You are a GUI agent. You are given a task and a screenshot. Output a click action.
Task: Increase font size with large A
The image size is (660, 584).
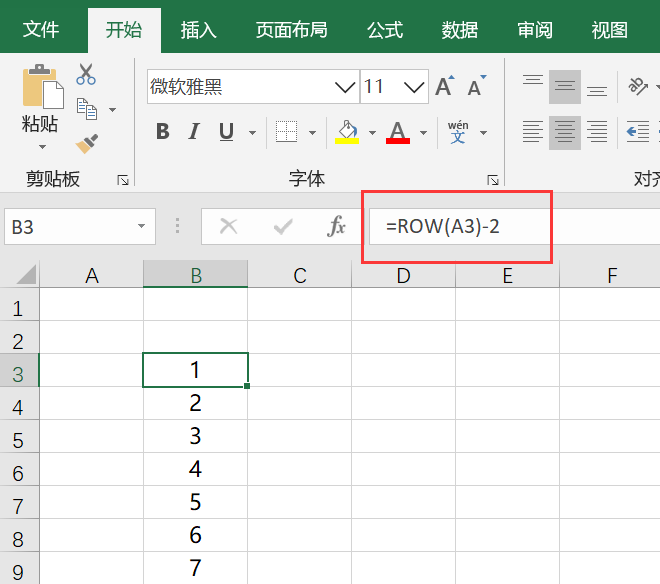tap(445, 86)
